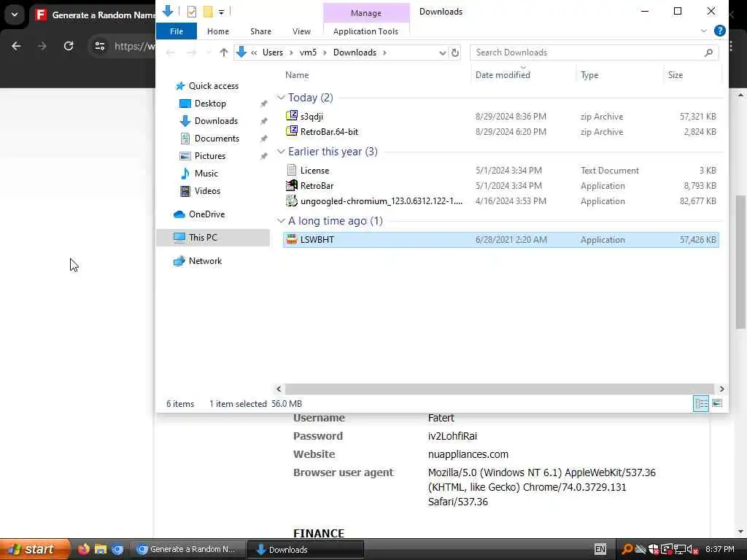
Task: Click the browser page vertical scrollbar
Action: pos(740,262)
